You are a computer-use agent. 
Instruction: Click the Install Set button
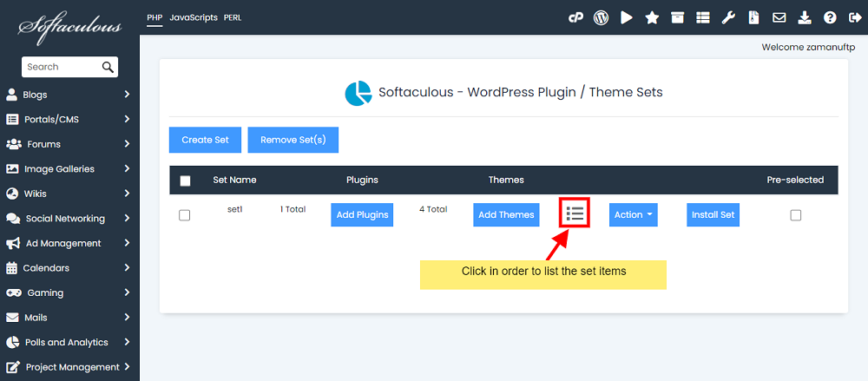(x=713, y=215)
